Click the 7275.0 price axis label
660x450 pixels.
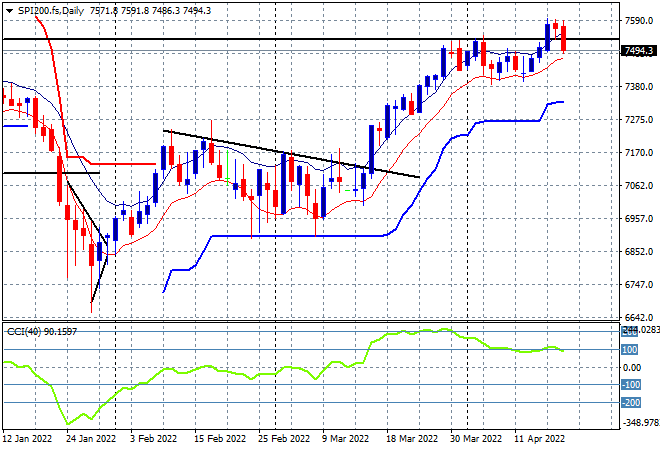(639, 120)
